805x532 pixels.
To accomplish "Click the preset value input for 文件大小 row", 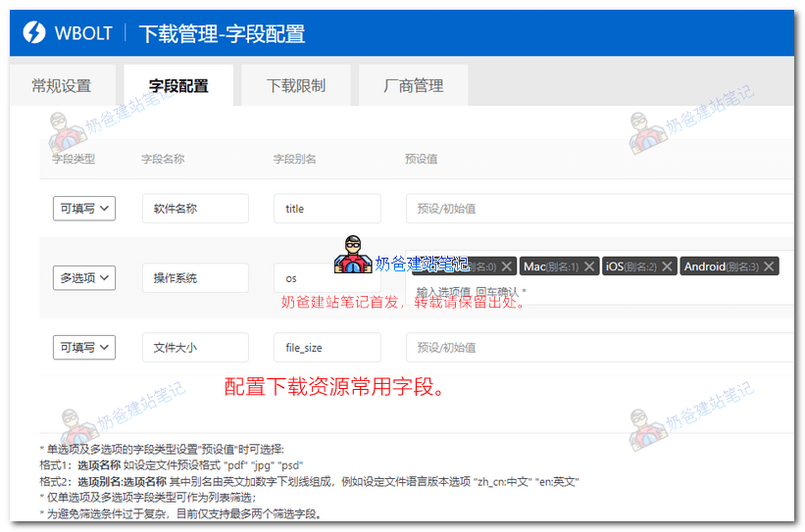I will pyautogui.click(x=600, y=347).
